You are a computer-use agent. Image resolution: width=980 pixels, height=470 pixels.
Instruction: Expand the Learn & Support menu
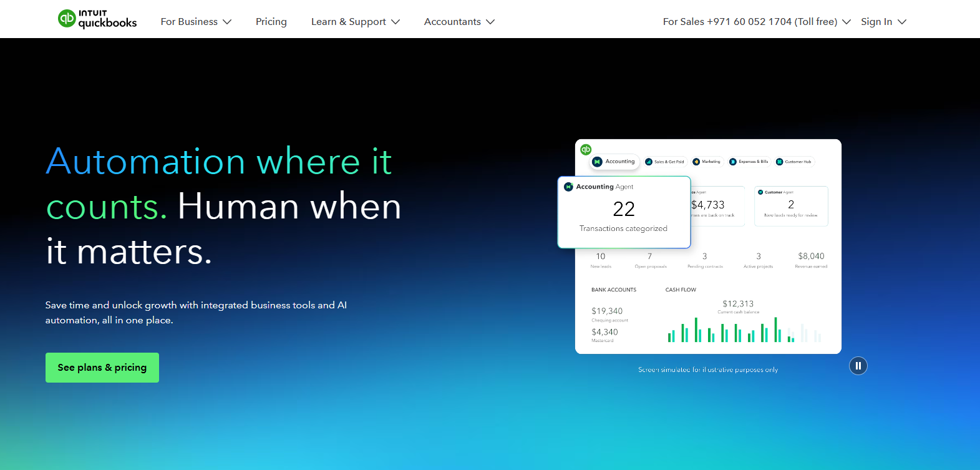click(x=356, y=22)
